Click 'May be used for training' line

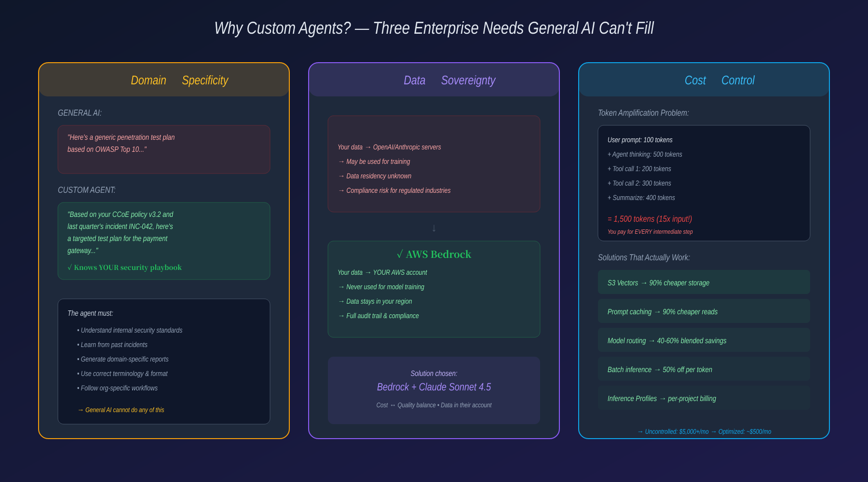tap(374, 161)
